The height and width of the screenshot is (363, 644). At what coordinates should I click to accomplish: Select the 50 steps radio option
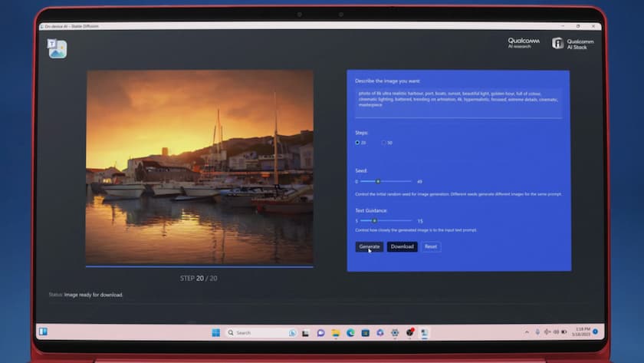pyautogui.click(x=384, y=143)
